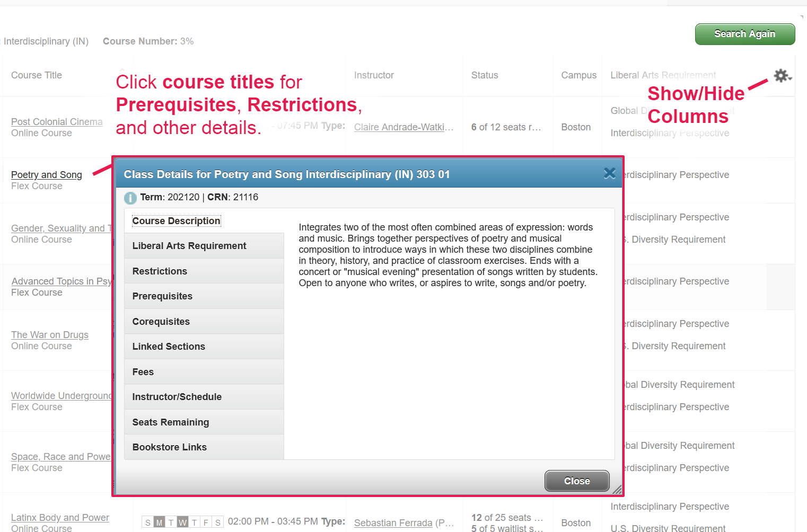807x532 pixels.
Task: Toggle the Wednesday day box for Latinx course
Action: coord(182,522)
